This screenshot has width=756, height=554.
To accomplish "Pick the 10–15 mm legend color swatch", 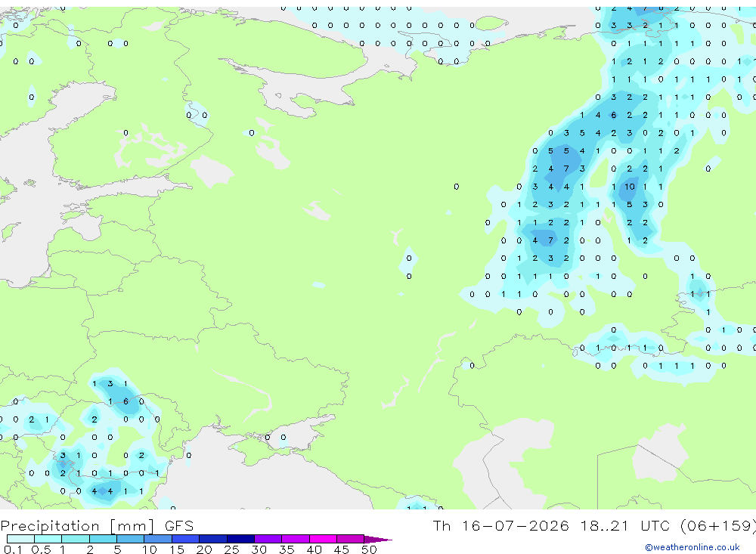I will pos(158,539).
